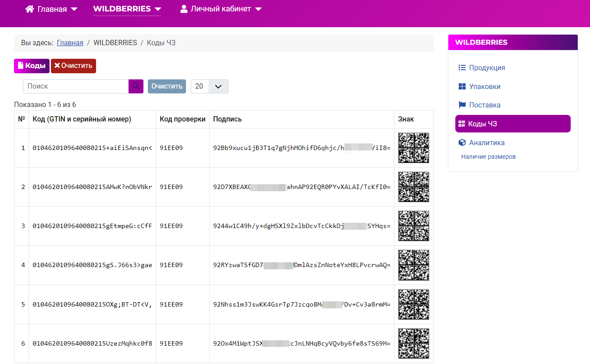This screenshot has width=590, height=364.
Task: Click the magnifier search icon button
Action: tap(136, 86)
